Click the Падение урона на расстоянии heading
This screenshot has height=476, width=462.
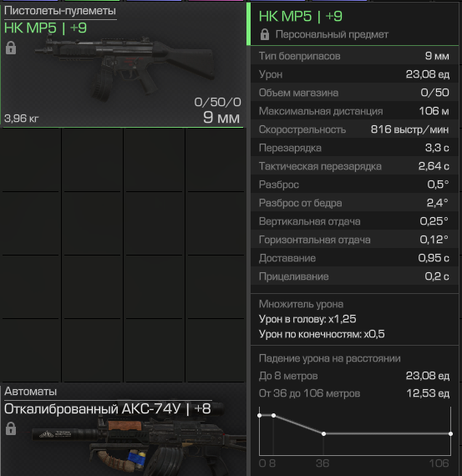(x=329, y=358)
